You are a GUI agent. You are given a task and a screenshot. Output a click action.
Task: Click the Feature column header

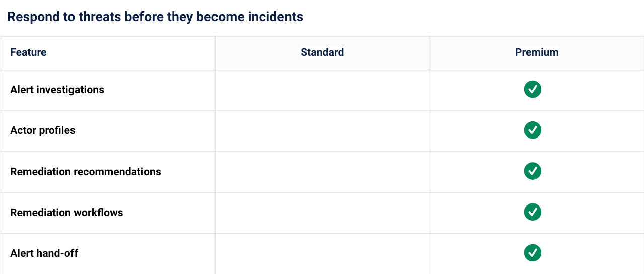pyautogui.click(x=28, y=52)
